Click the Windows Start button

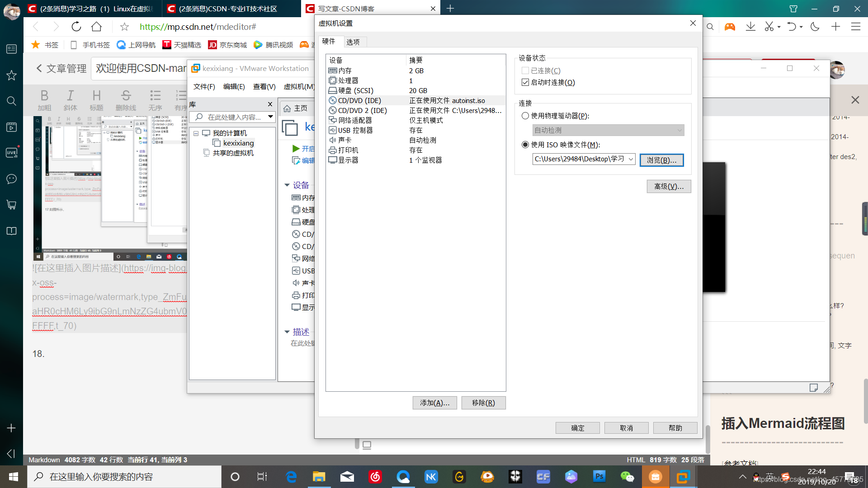(x=14, y=476)
